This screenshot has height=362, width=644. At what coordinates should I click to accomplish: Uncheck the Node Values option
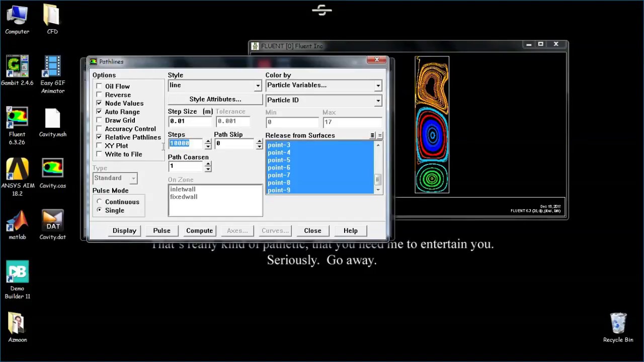coord(99,104)
